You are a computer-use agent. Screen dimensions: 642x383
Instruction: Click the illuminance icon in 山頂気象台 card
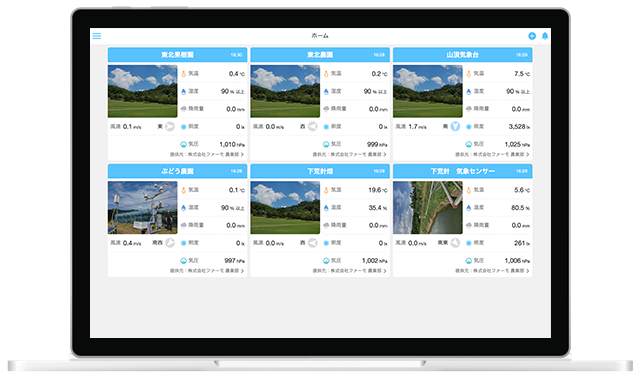pos(469,127)
